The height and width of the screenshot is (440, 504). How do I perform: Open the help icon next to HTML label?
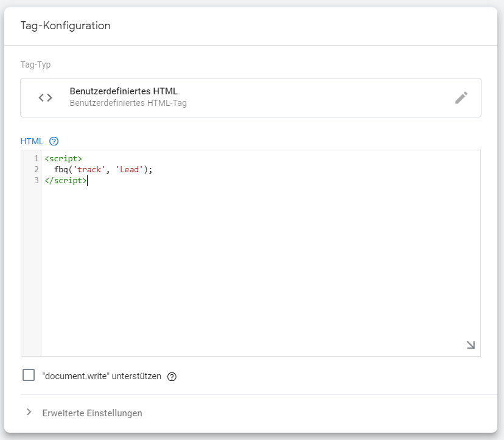pyautogui.click(x=54, y=141)
